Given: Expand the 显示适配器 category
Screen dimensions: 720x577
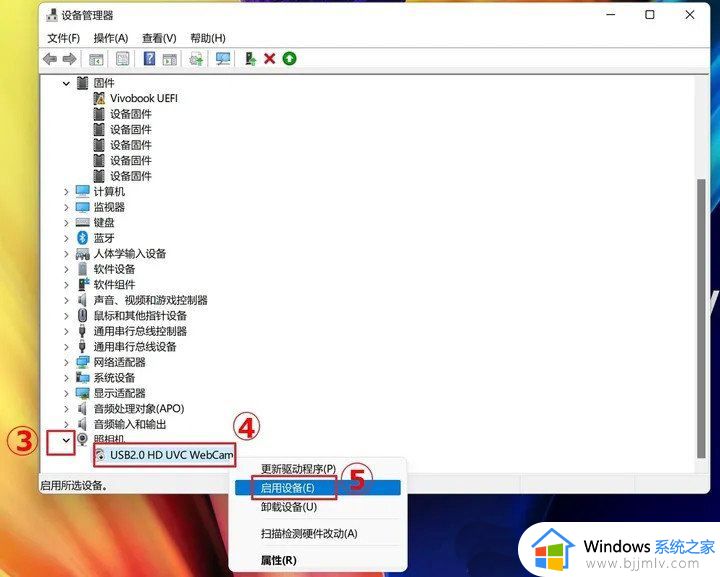Looking at the screenshot, I should 66,393.
